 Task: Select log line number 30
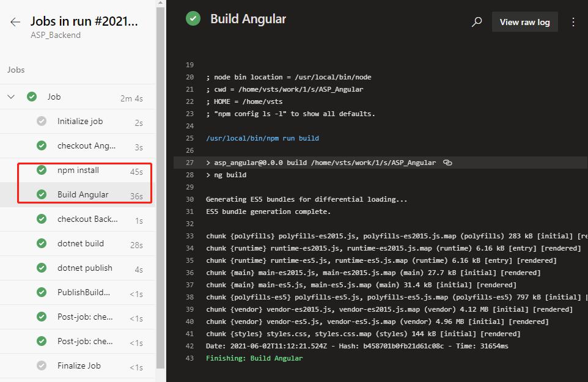[x=189, y=199]
